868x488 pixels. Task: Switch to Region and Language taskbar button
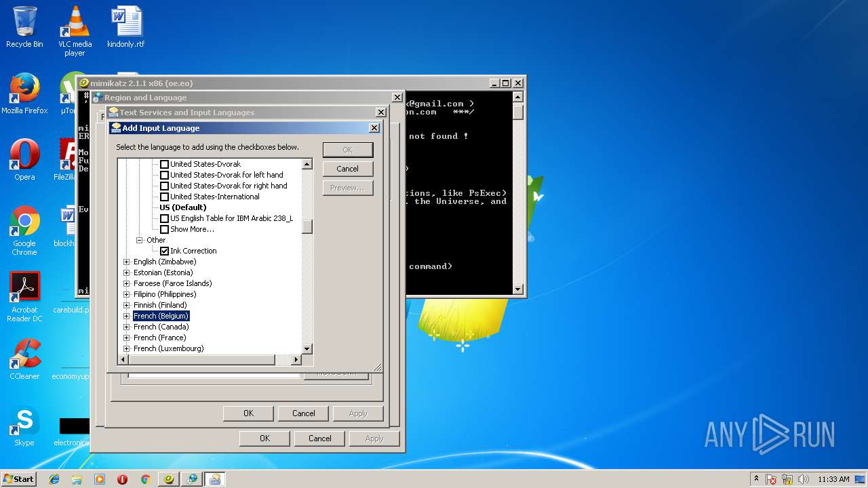click(x=192, y=479)
